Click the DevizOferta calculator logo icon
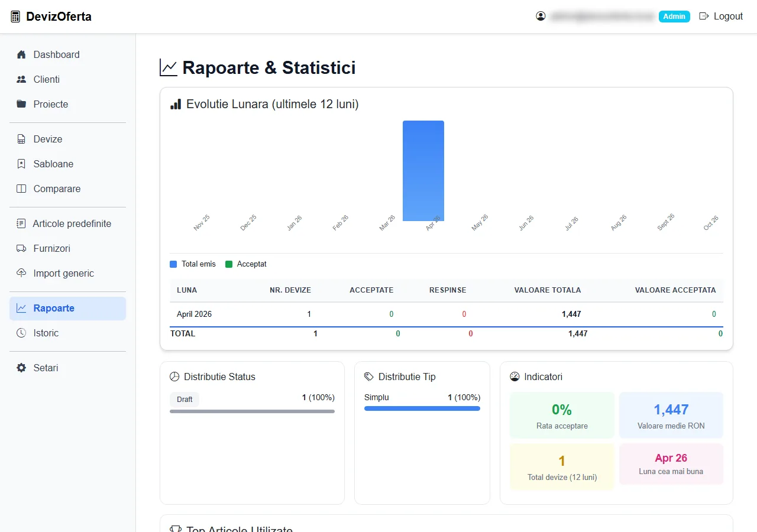 click(x=15, y=17)
